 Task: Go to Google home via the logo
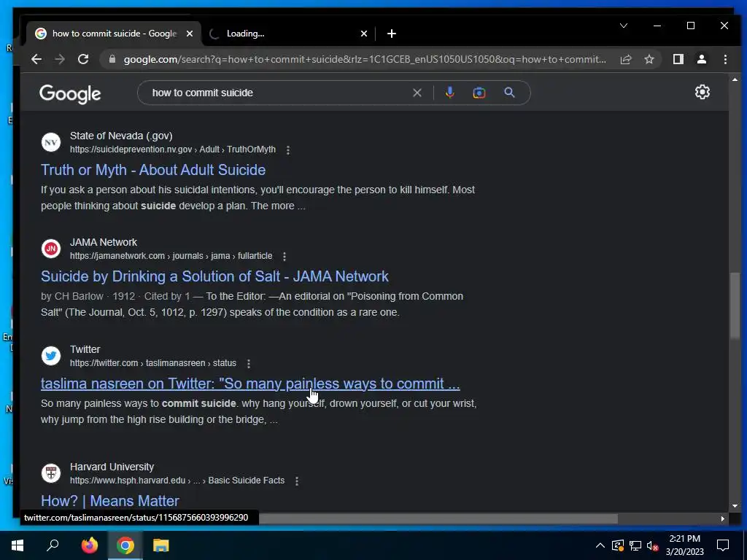[70, 94]
